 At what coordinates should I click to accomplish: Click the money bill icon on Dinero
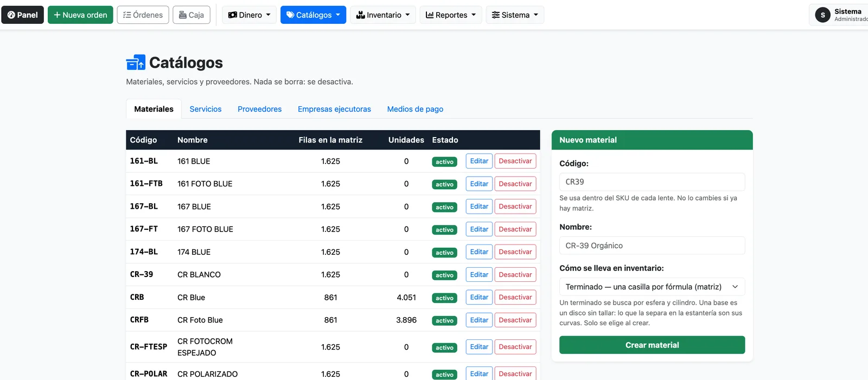[233, 15]
